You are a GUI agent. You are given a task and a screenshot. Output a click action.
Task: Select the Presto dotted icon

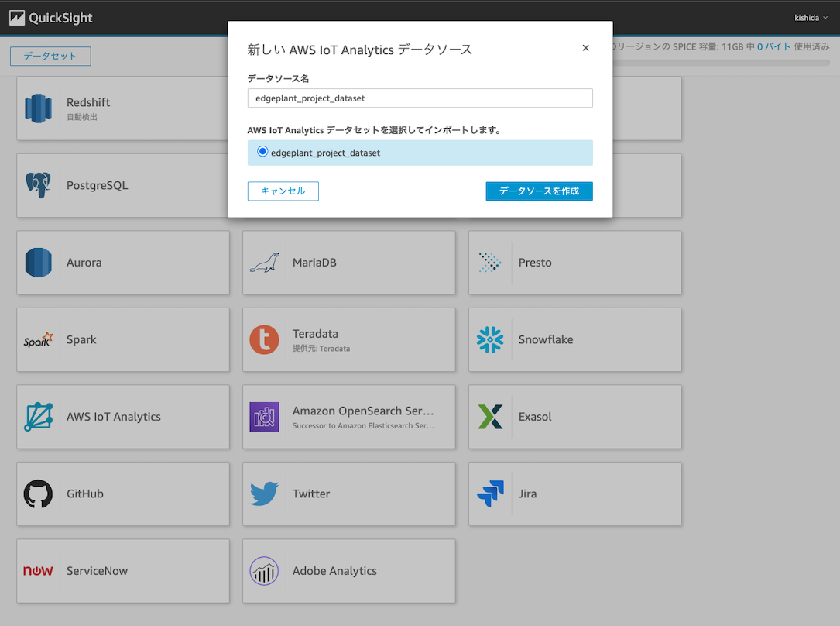point(489,263)
